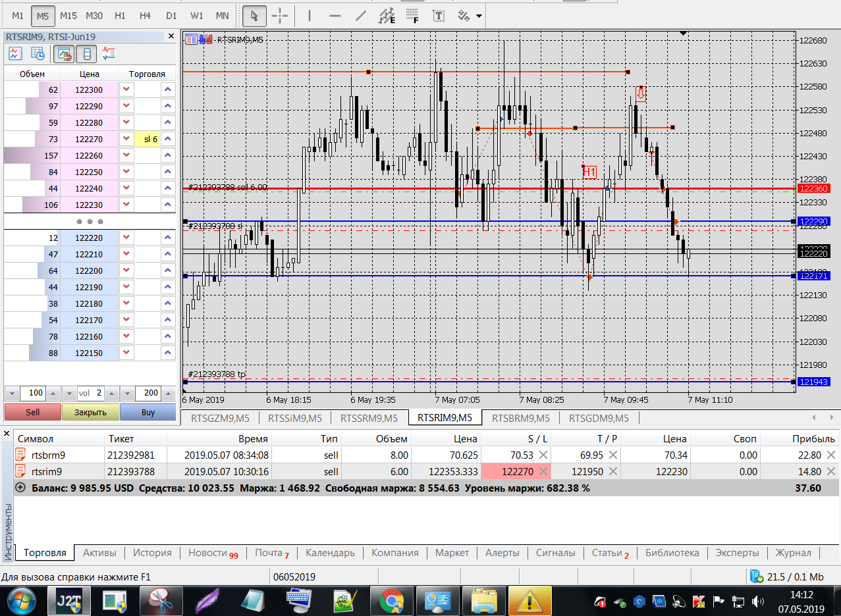Select the text label tool
This screenshot has height=616, width=841.
coord(439,15)
